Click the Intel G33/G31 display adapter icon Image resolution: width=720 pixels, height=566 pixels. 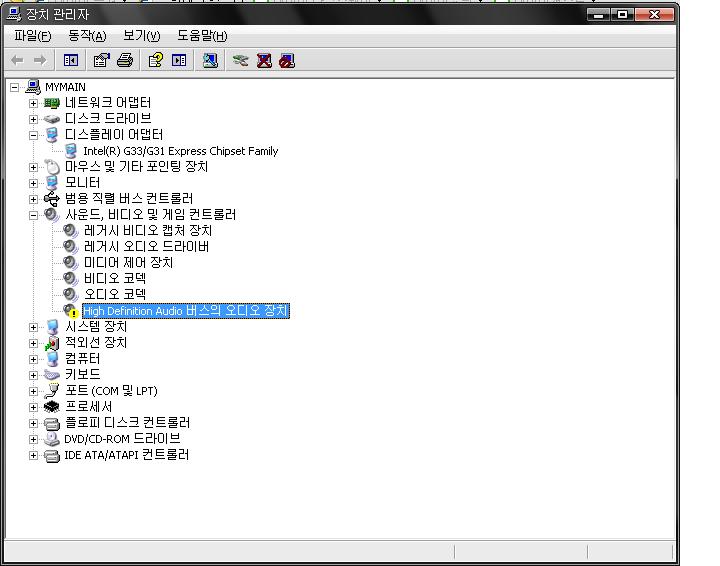point(71,151)
